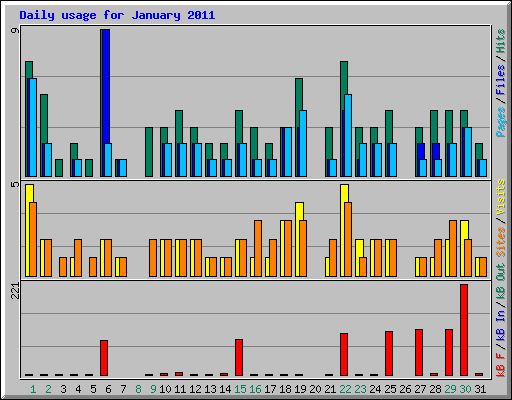The image size is (512, 400).
Task: Select day label '19' on x-axis
Action: point(300,389)
